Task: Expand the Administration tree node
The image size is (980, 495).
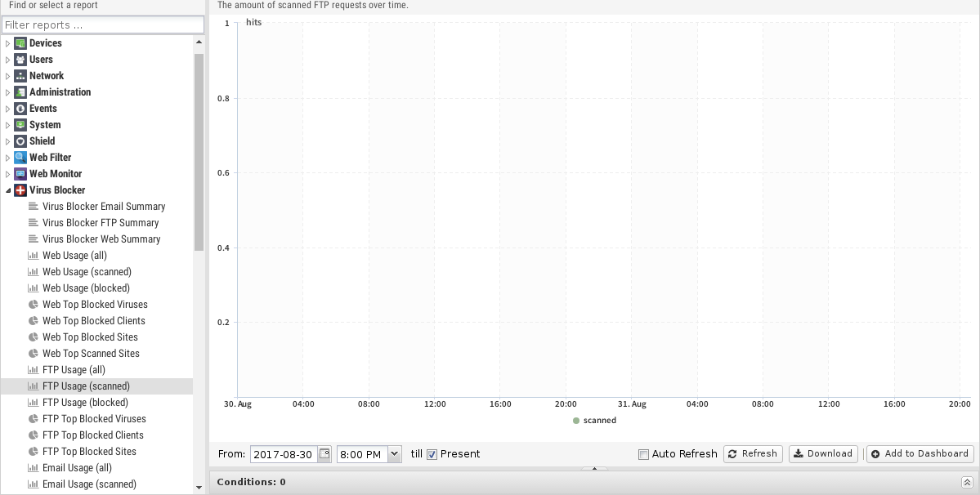Action: [7, 91]
